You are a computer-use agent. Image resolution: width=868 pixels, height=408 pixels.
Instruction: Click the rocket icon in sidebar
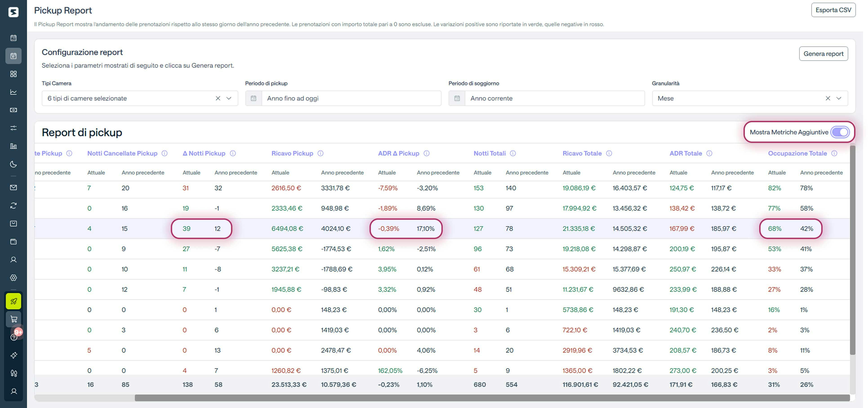click(13, 301)
